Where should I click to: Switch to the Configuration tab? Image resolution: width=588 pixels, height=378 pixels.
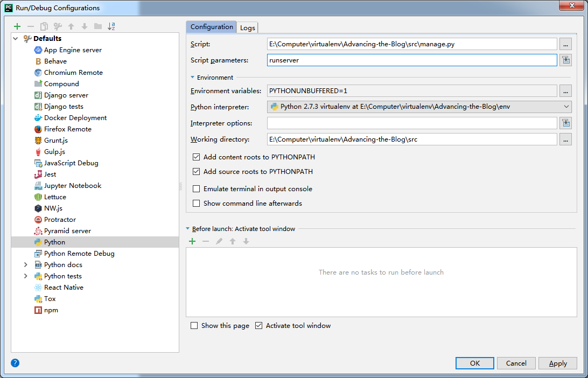click(212, 26)
